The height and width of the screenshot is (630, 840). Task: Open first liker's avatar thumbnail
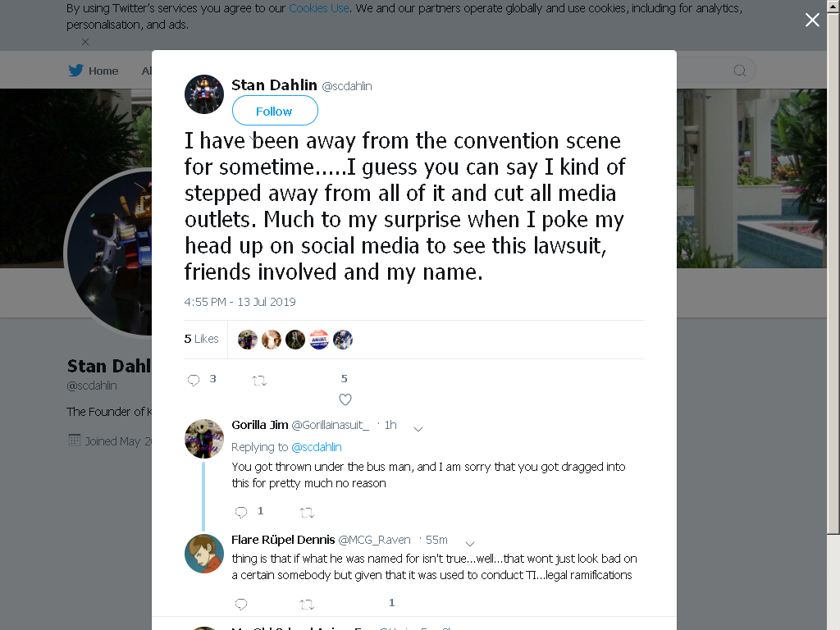248,340
